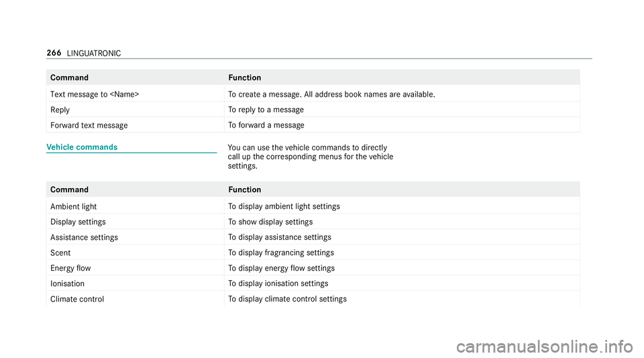This screenshot has height=358, width=644.
Task: Select the Energy flow command
Action: [x=70, y=268]
